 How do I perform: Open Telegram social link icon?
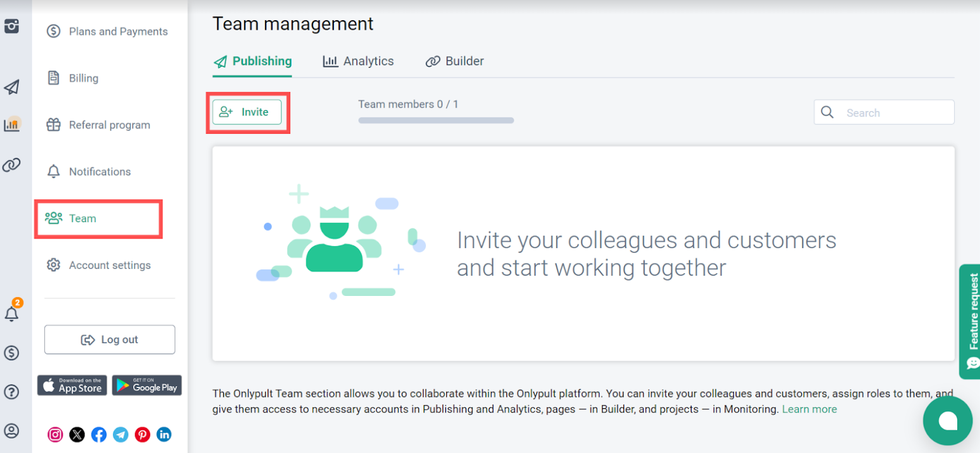[121, 435]
